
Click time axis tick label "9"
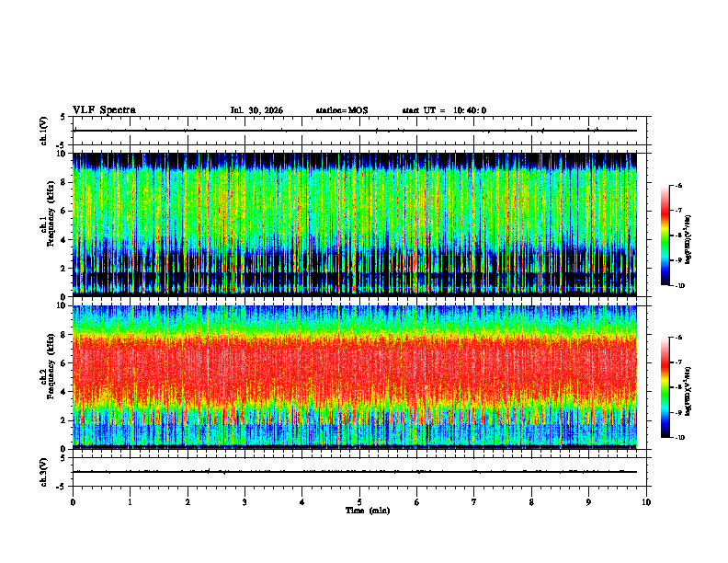(588, 502)
